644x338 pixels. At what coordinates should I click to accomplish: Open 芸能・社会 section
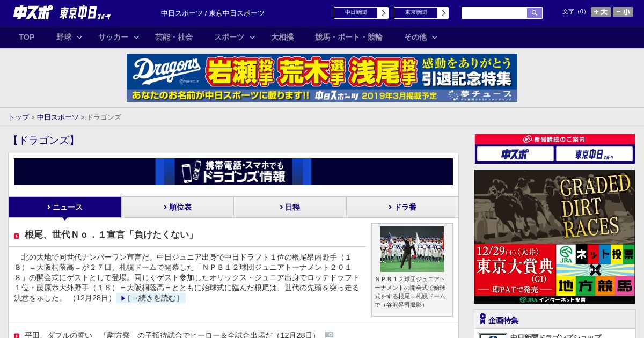tap(174, 37)
